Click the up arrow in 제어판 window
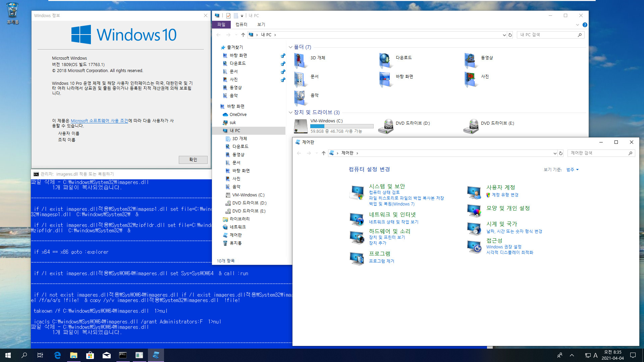 (323, 153)
